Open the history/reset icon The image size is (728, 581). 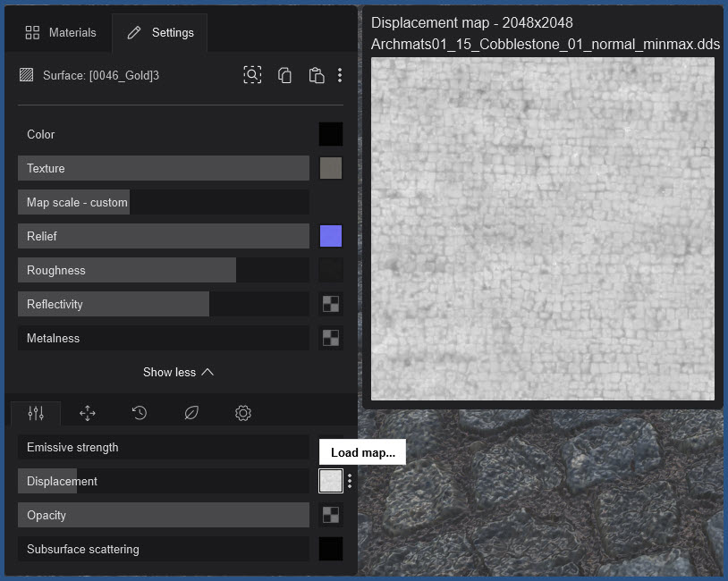(139, 413)
